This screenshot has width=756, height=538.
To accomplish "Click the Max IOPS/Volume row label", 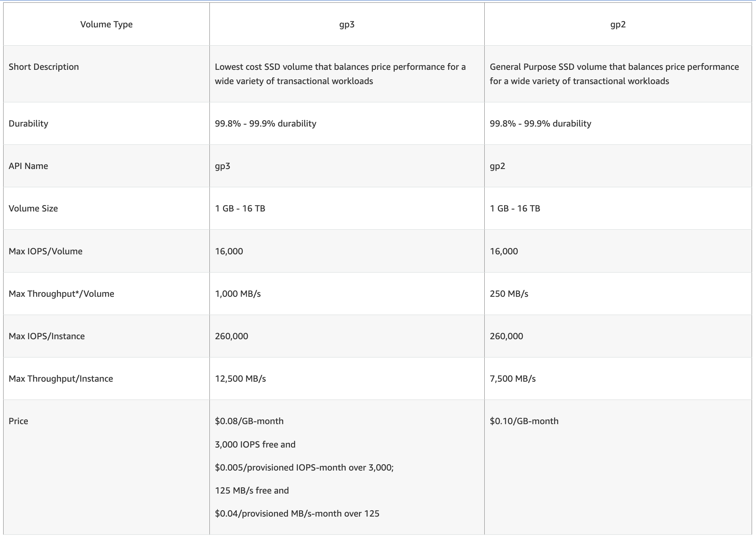I will click(46, 251).
